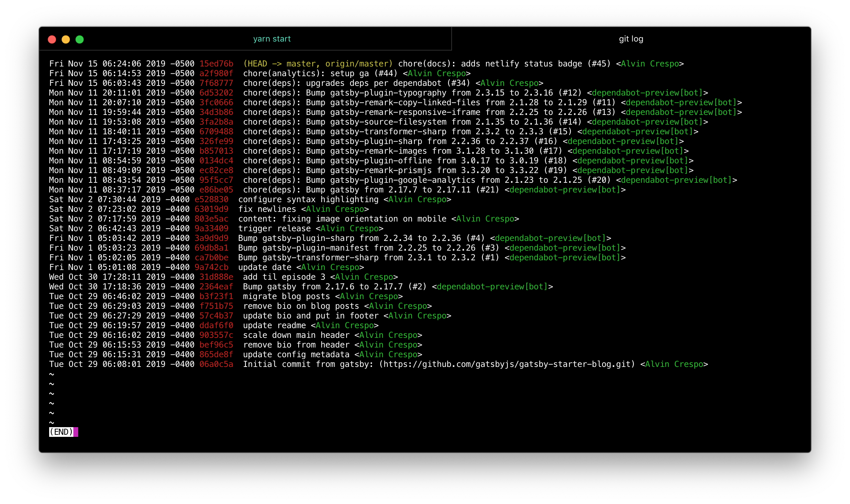Click the HEAD -> master ref label
Viewport: 850px width, 504px height.
[x=280, y=64]
